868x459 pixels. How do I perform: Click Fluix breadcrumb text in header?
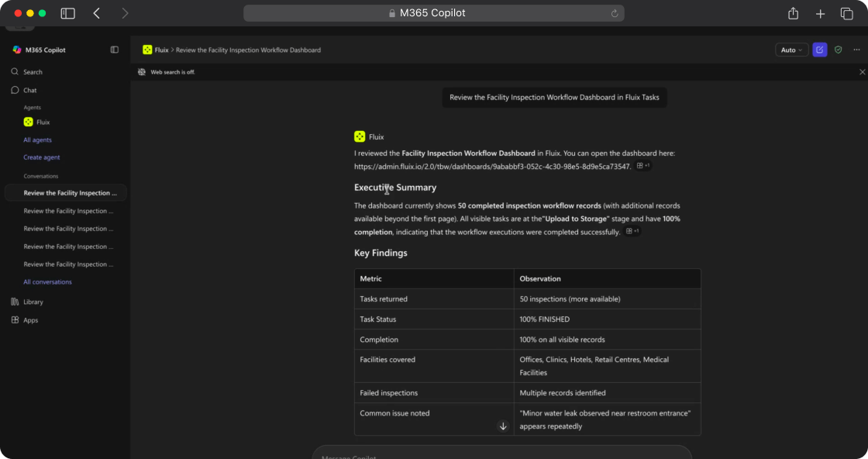pos(162,50)
